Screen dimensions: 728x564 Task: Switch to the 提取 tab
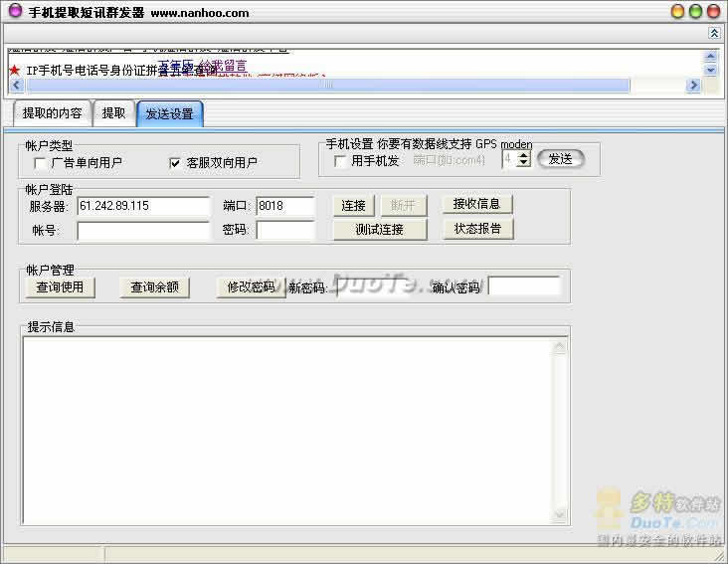[113, 113]
